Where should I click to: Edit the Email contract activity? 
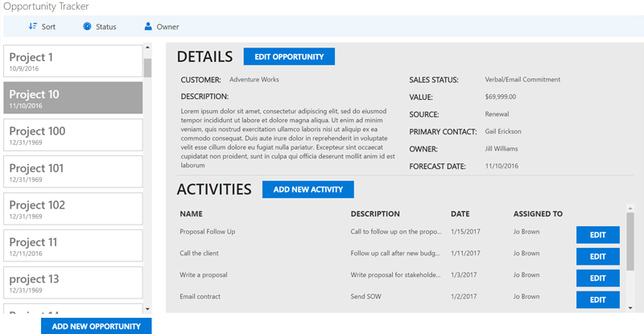pyautogui.click(x=598, y=299)
